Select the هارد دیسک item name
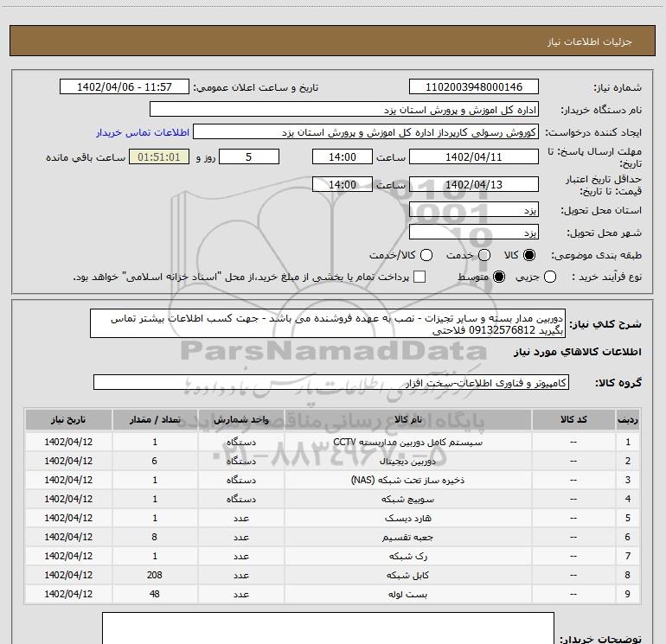This screenshot has width=666, height=644. [407, 519]
